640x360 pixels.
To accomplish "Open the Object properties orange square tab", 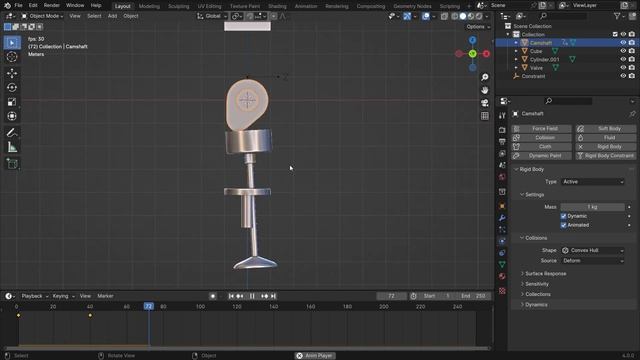I will tap(502, 206).
